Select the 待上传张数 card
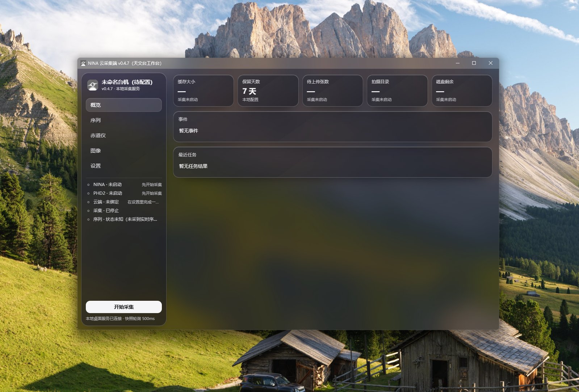 coord(333,91)
